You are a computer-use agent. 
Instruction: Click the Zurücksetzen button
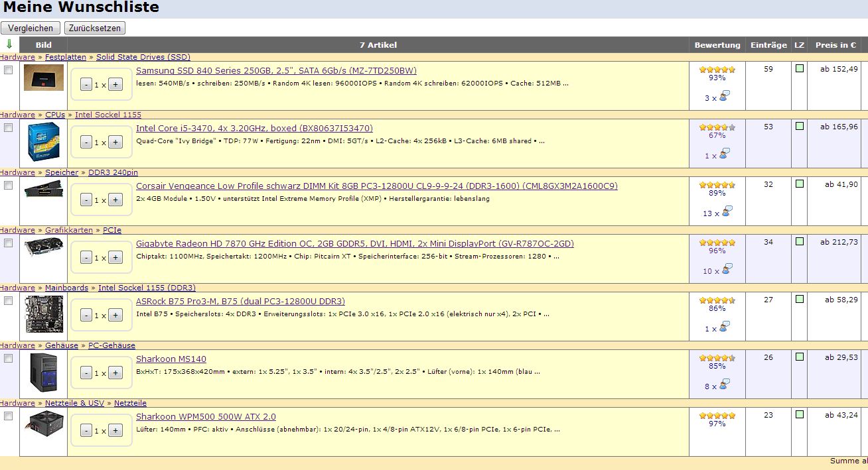94,28
